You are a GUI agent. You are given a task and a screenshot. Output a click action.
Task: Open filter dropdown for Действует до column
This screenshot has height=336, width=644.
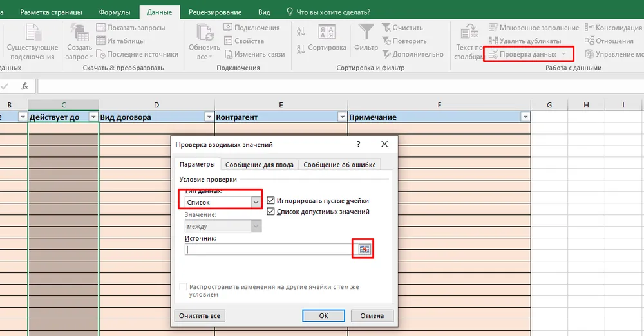coord(93,117)
